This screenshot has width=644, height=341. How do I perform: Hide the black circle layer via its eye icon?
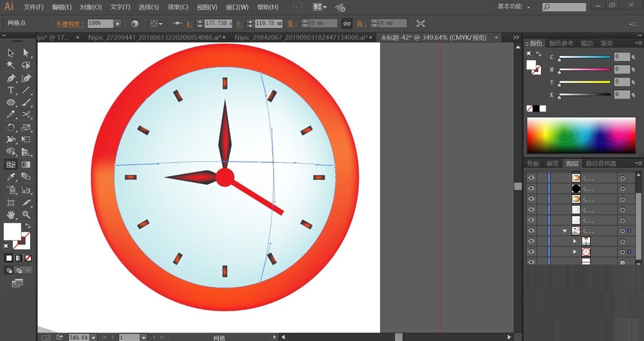tap(531, 188)
